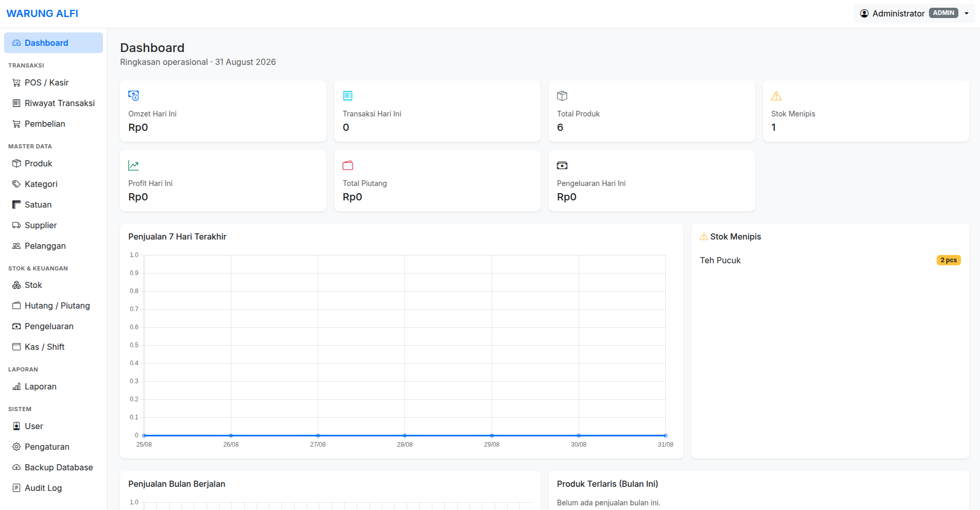Click the Satuan ruler icon
This screenshot has height=510, width=980.
click(16, 205)
